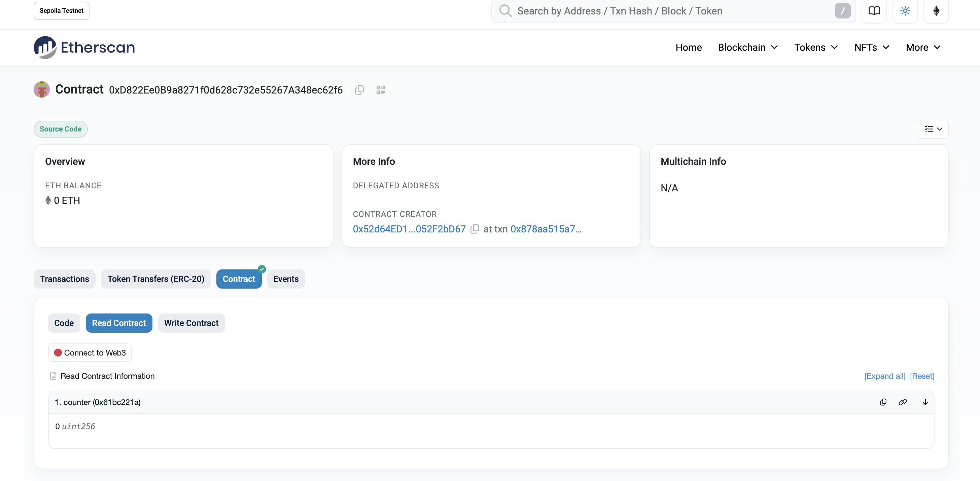
Task: Show QR code for contract address
Action: (380, 90)
